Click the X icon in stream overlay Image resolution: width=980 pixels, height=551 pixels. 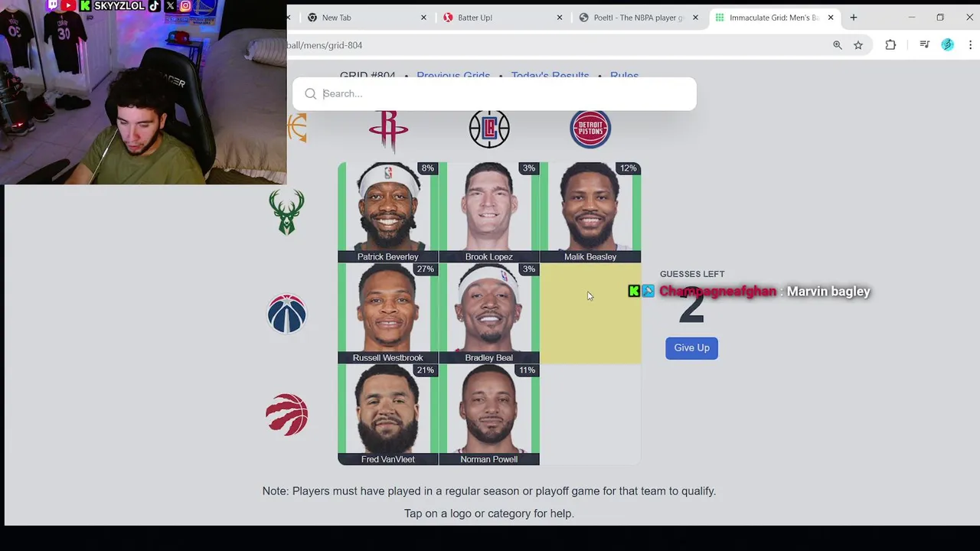coord(170,5)
